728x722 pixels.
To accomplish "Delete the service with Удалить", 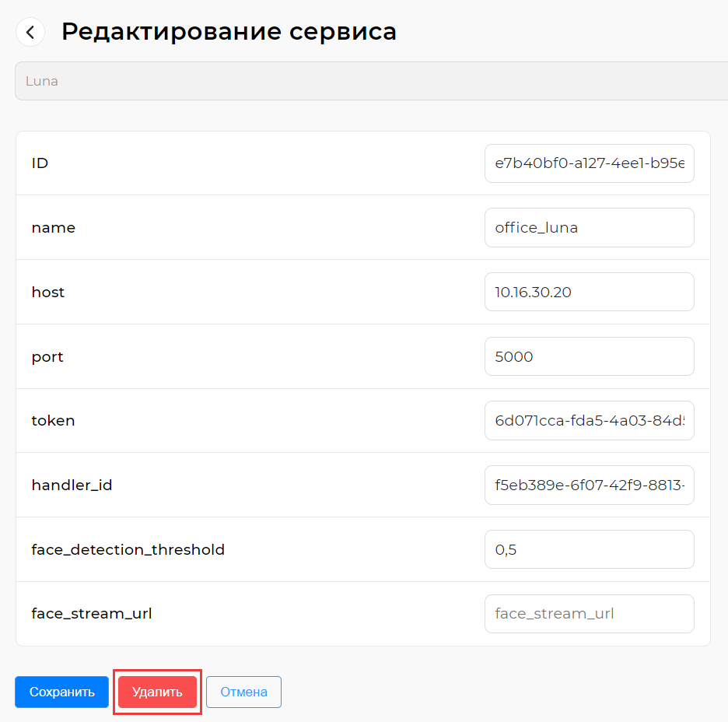I will click(x=157, y=692).
